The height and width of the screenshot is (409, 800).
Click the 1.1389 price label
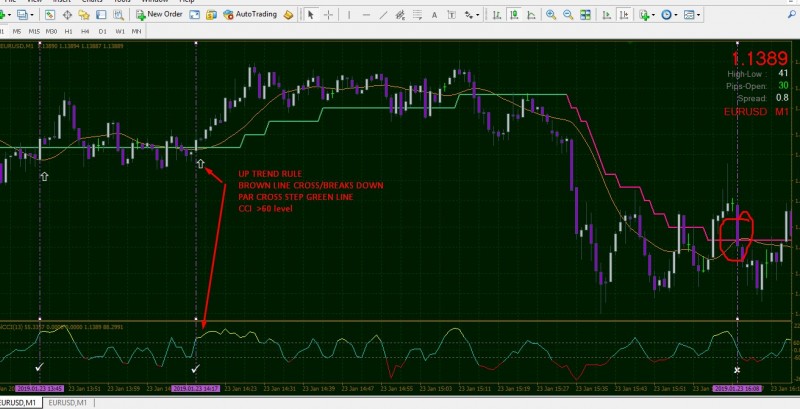pyautogui.click(x=760, y=59)
